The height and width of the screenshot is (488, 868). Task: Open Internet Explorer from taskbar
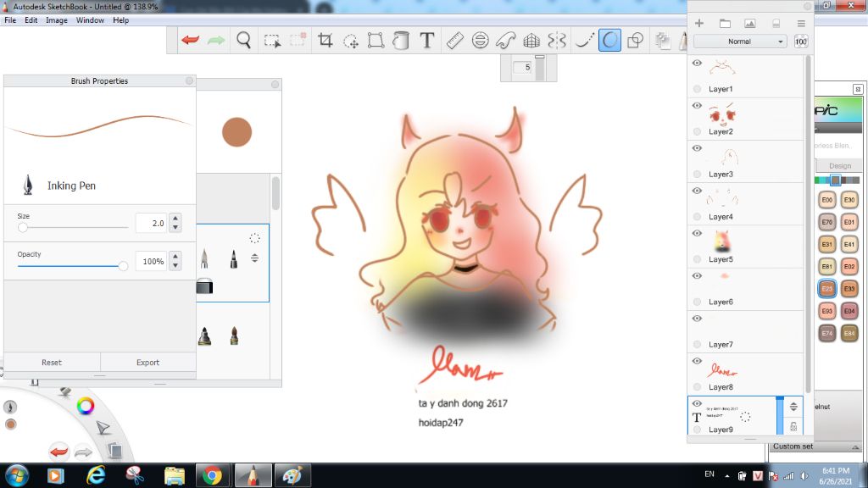coord(96,475)
